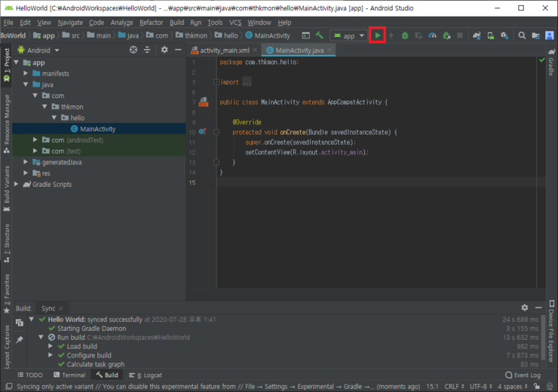
Task: Switch to activity_main.xml editor tab
Action: [224, 50]
